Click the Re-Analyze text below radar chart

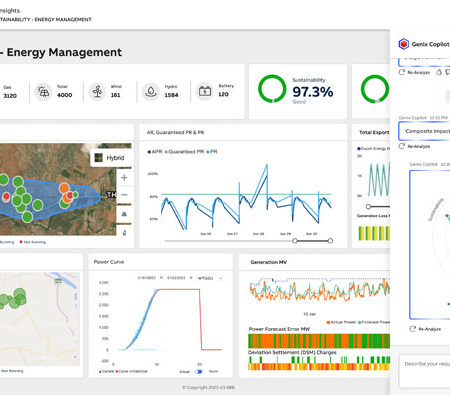(x=430, y=329)
